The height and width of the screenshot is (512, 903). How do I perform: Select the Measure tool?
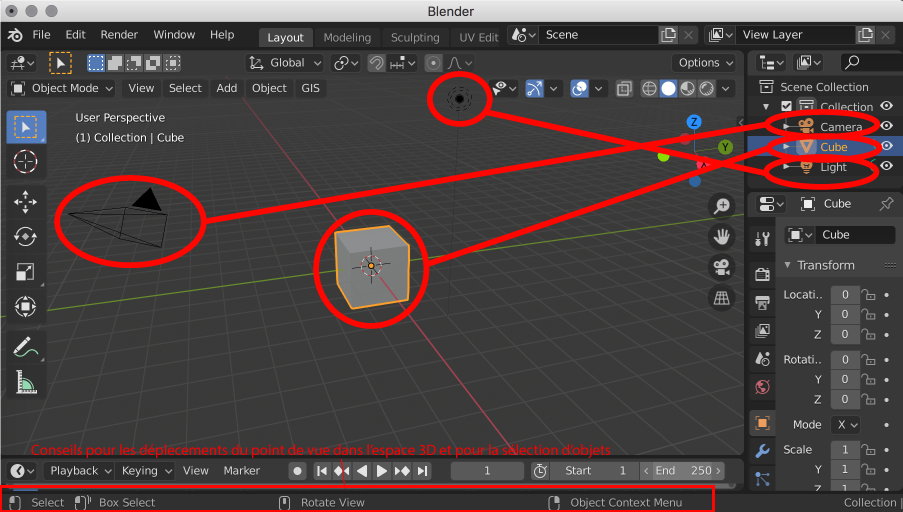tap(25, 382)
